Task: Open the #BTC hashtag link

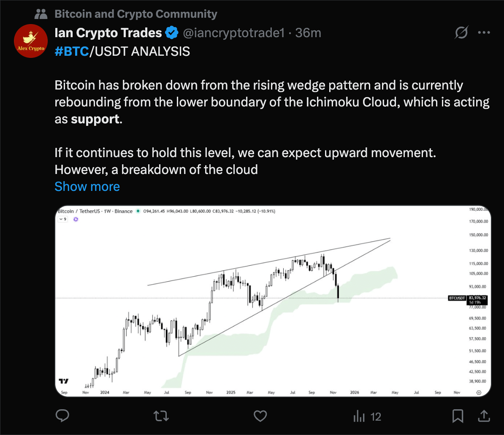Action: click(x=72, y=51)
